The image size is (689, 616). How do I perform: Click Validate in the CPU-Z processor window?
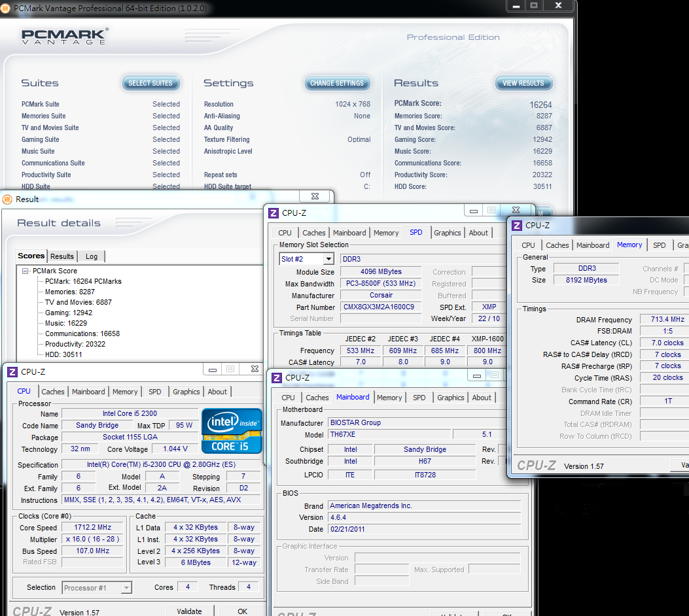coord(189,611)
